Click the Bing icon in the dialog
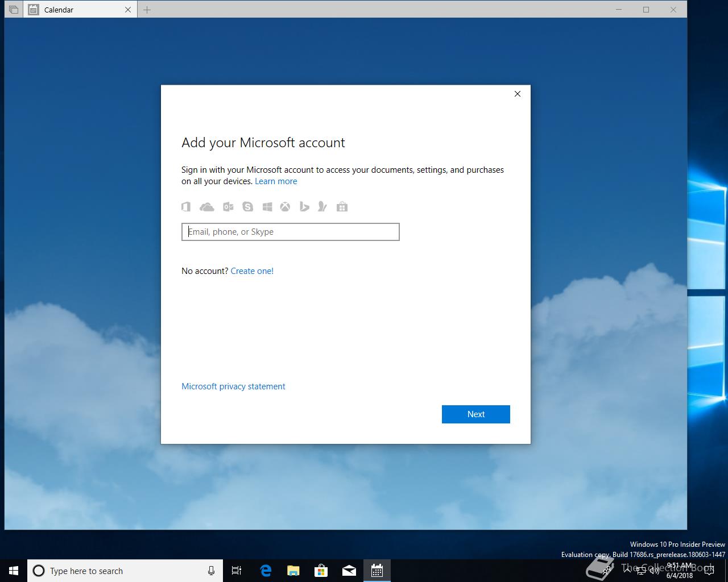 coord(304,207)
